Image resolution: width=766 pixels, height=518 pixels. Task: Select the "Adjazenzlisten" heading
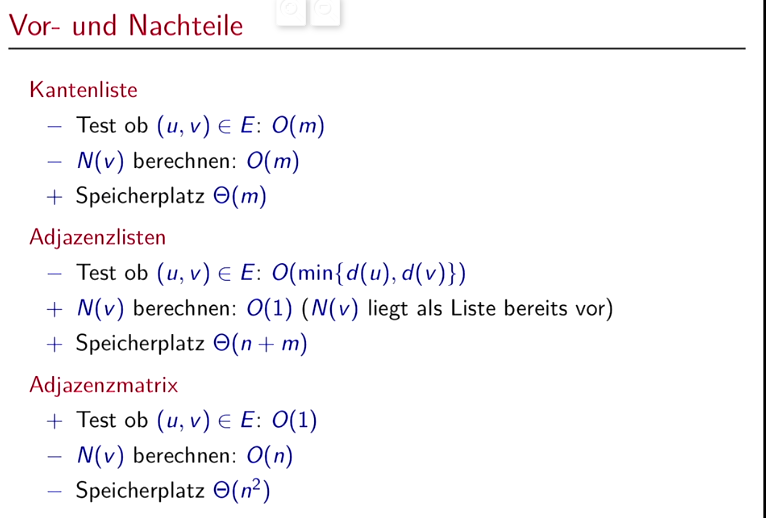click(97, 237)
